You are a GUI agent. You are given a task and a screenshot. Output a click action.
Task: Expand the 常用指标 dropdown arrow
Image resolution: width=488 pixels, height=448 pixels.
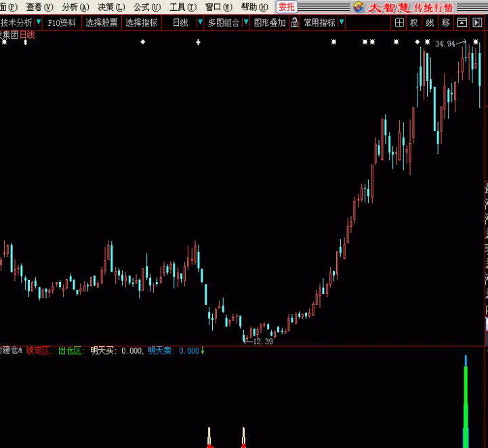click(342, 22)
